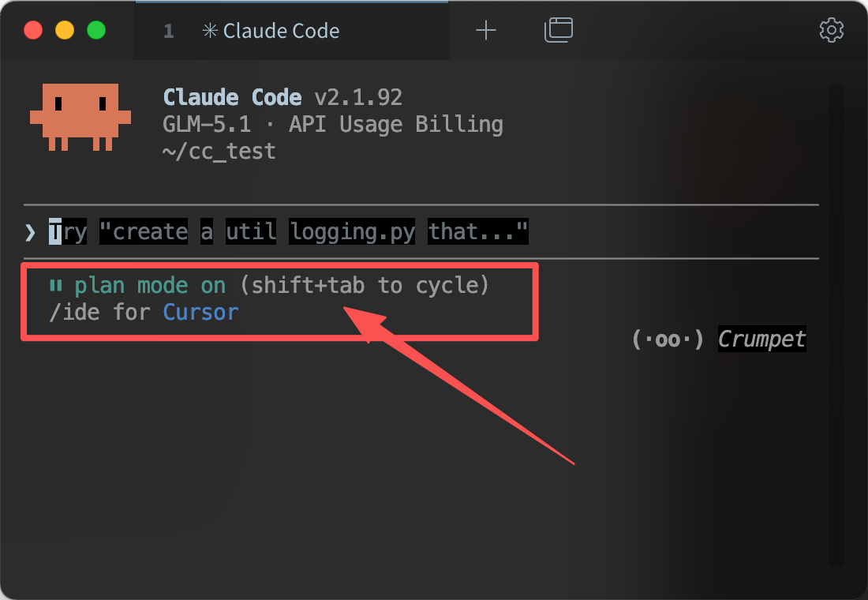
Task: Click the Claude Code v2.1.92 version header
Action: tap(282, 98)
